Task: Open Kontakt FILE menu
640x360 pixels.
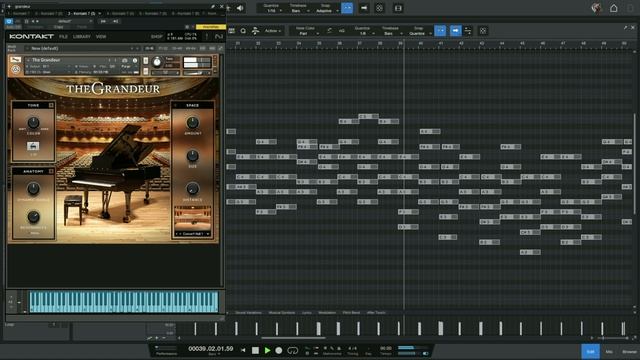Action: pyautogui.click(x=63, y=37)
